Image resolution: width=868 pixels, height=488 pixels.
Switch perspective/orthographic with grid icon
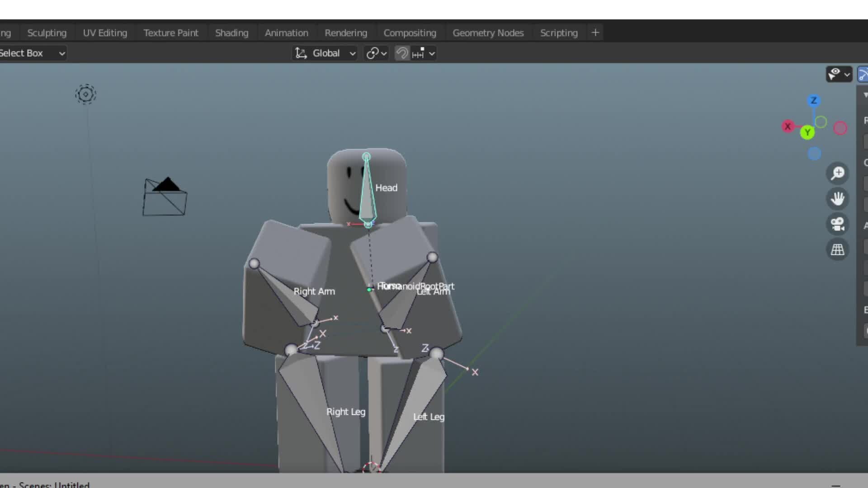(x=837, y=249)
